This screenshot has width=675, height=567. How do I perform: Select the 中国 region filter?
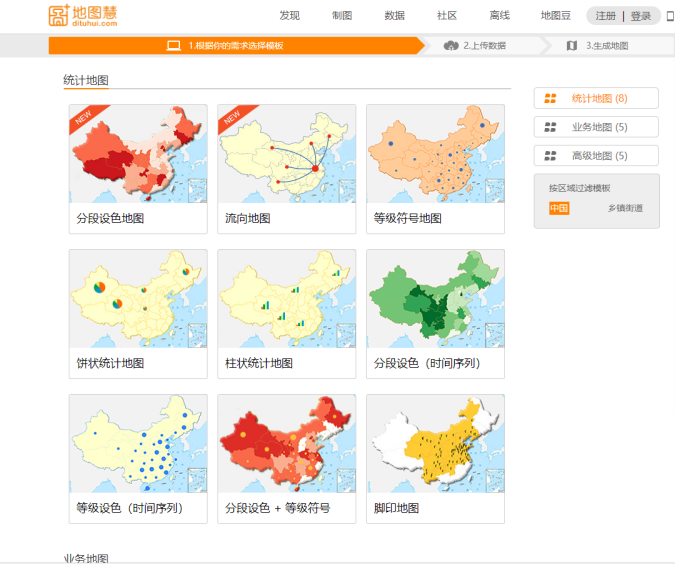click(x=559, y=208)
